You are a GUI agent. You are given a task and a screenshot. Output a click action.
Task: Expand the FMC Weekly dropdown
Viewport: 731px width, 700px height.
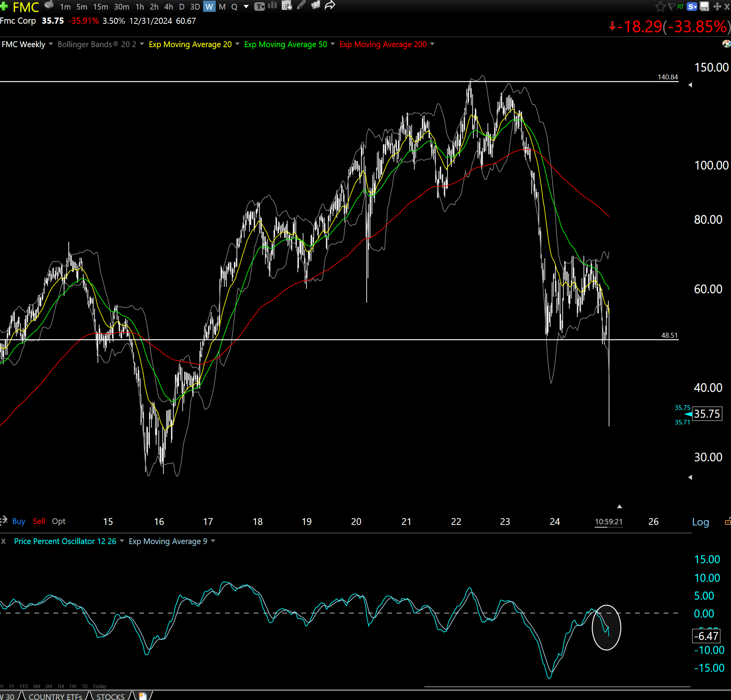[51, 44]
